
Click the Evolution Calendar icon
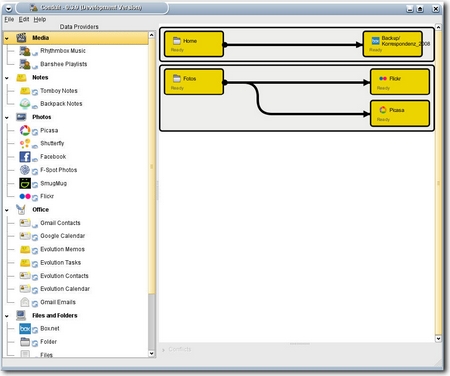[x=25, y=289]
